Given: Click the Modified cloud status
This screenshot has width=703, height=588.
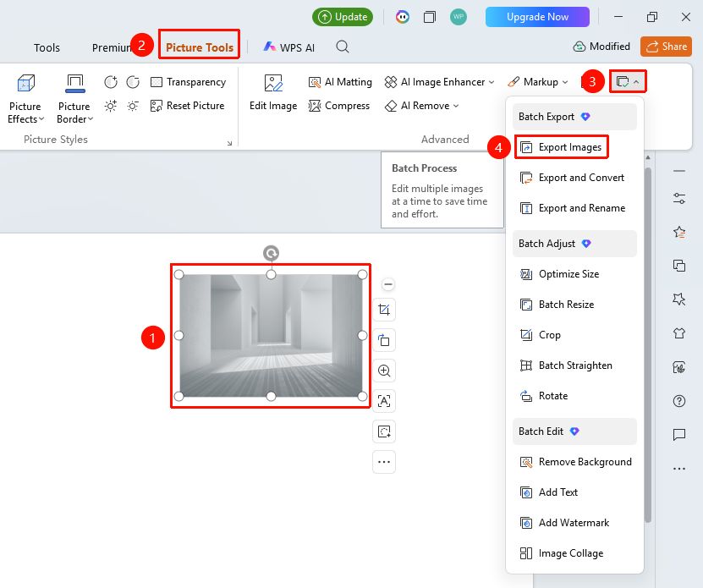Looking at the screenshot, I should point(601,47).
